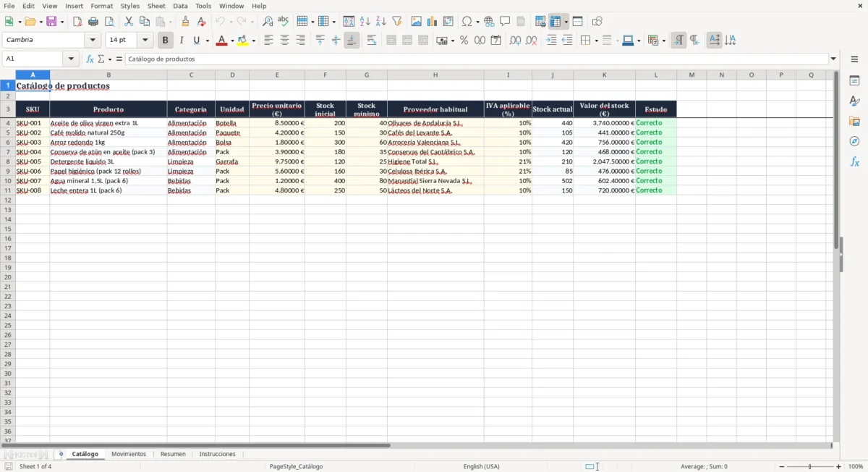Click zoom out minus button
Image resolution: width=868 pixels, height=472 pixels.
782,467
